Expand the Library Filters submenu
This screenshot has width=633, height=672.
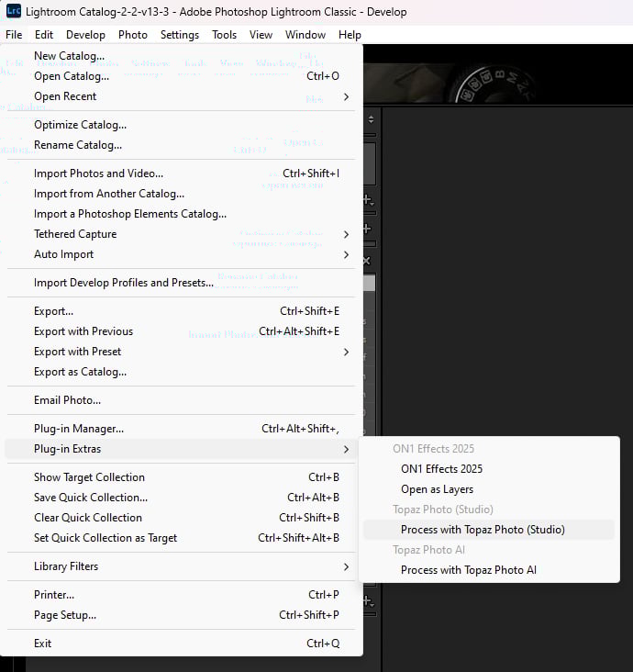click(x=346, y=566)
